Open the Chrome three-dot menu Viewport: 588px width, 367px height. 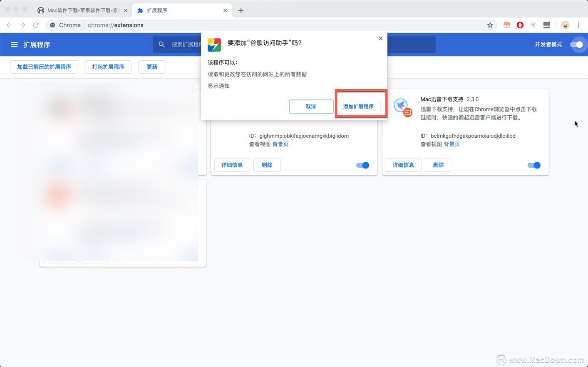pos(578,25)
